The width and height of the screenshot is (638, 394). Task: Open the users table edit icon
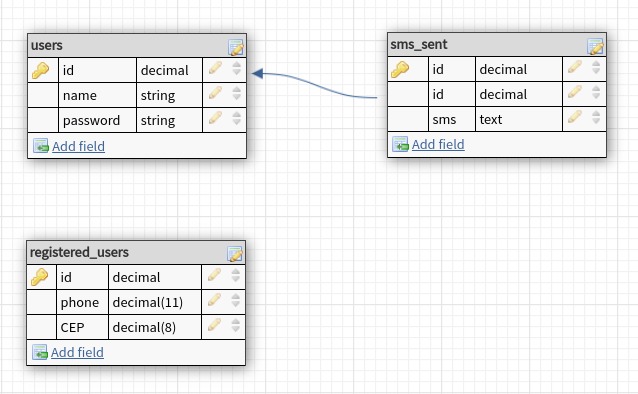click(x=236, y=47)
